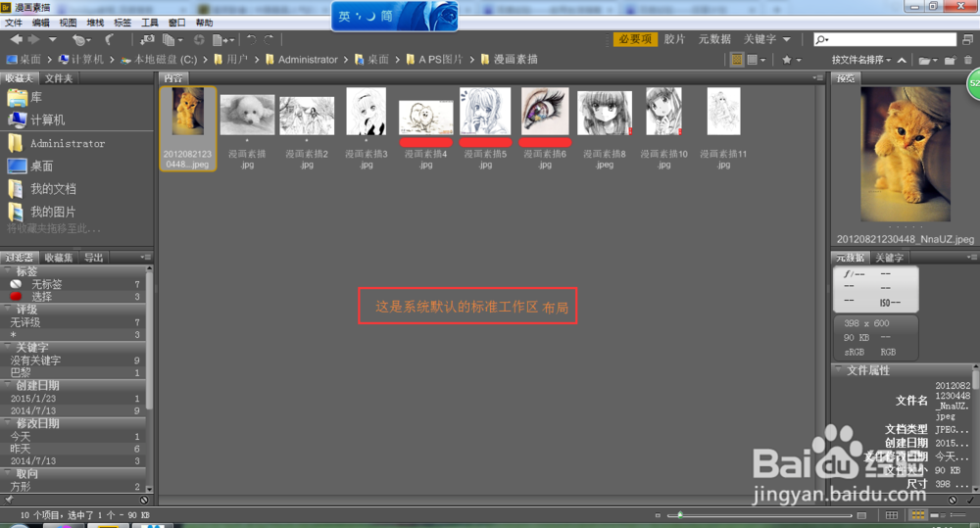Collapse the 关键字 filter section

8,347
